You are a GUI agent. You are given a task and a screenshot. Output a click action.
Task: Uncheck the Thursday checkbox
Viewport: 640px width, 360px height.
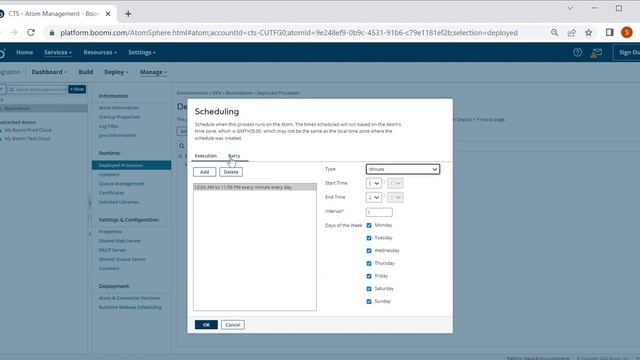click(x=369, y=264)
